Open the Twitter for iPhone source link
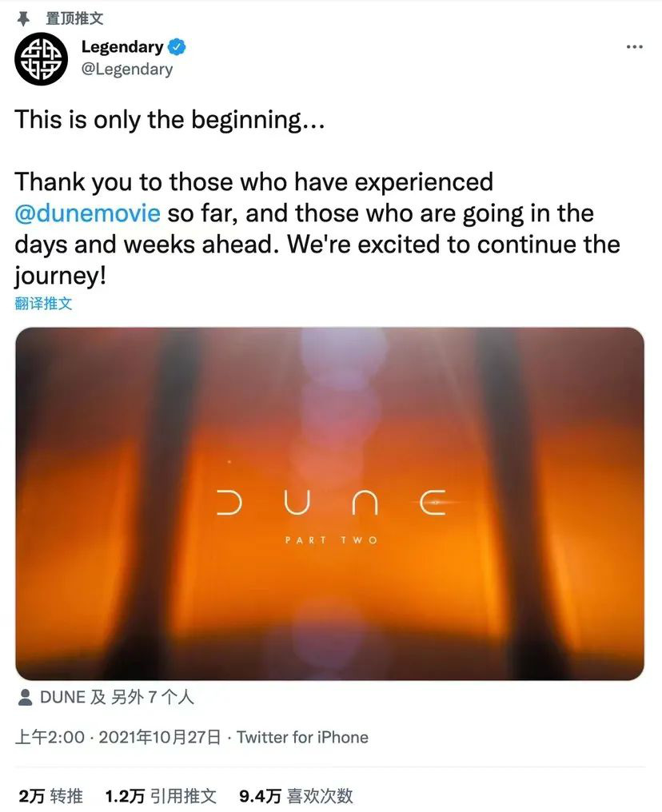 [302, 737]
